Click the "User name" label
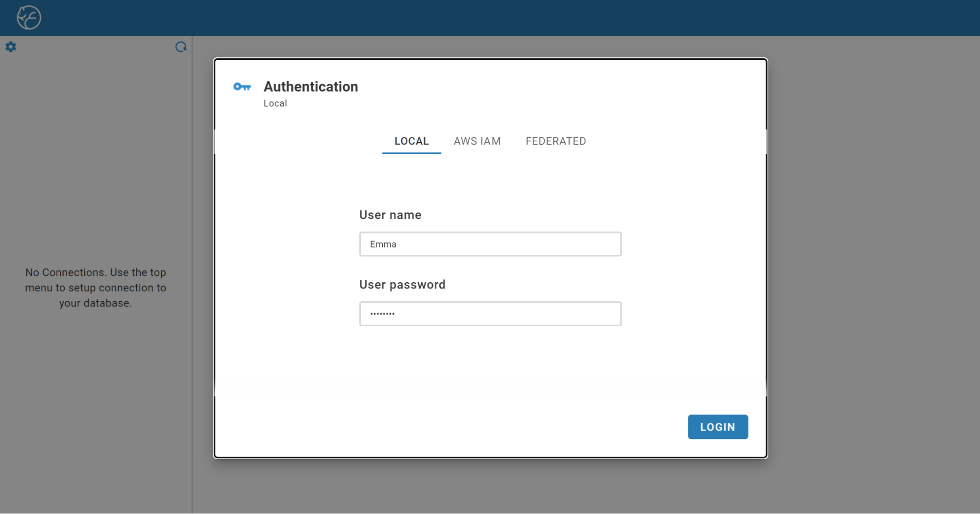 tap(390, 215)
